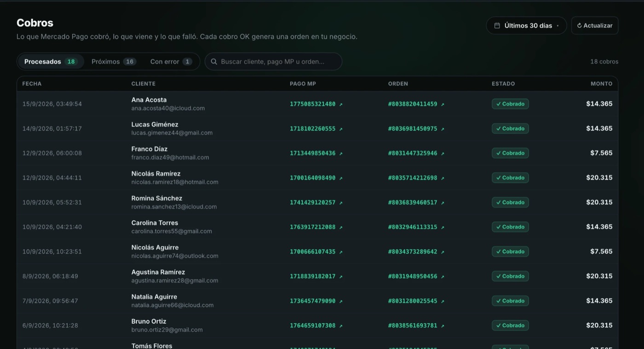The width and height of the screenshot is (644, 349).
Task: Open Mercado Pago payment 1700666107435
Action: point(312,252)
